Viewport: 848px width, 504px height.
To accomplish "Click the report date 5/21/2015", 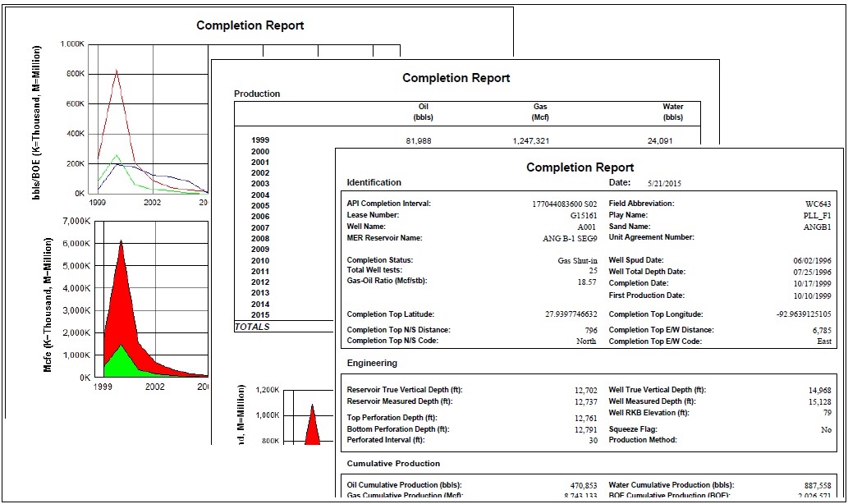I will [665, 183].
